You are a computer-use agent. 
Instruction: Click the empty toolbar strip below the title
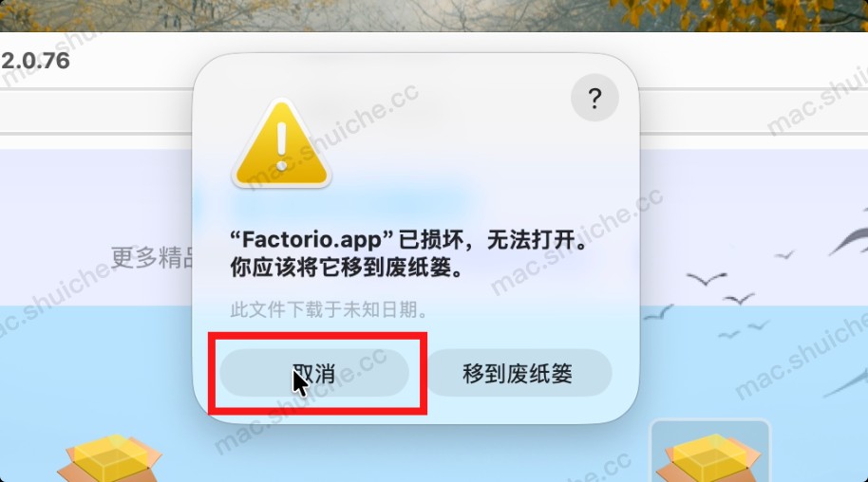coord(97,111)
